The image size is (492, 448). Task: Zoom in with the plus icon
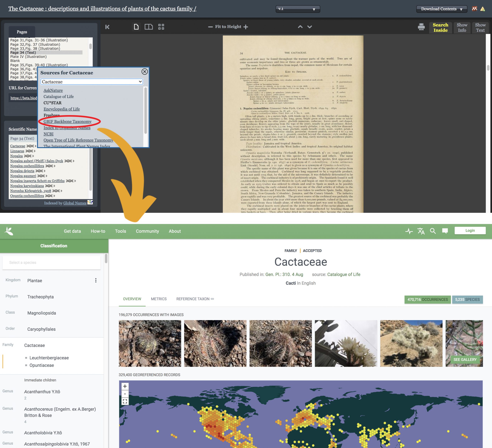[246, 27]
